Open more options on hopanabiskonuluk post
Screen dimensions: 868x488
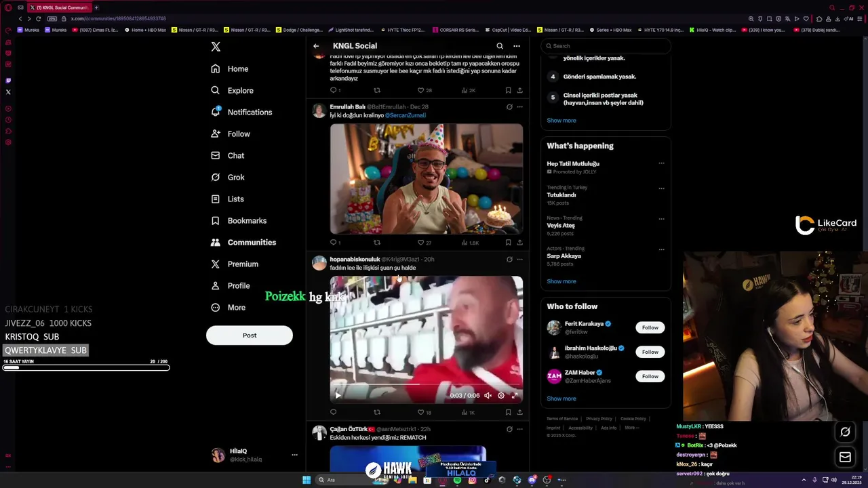pyautogui.click(x=520, y=259)
